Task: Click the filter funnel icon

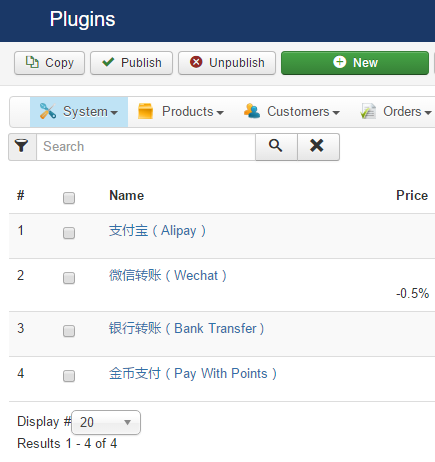Action: pyautogui.click(x=22, y=147)
